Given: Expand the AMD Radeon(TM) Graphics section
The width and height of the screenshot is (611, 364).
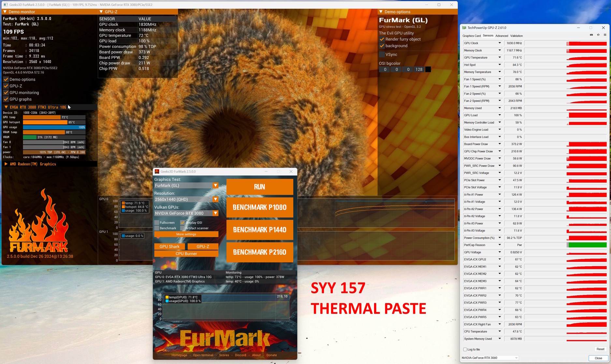Looking at the screenshot, I should pyautogui.click(x=6, y=164).
